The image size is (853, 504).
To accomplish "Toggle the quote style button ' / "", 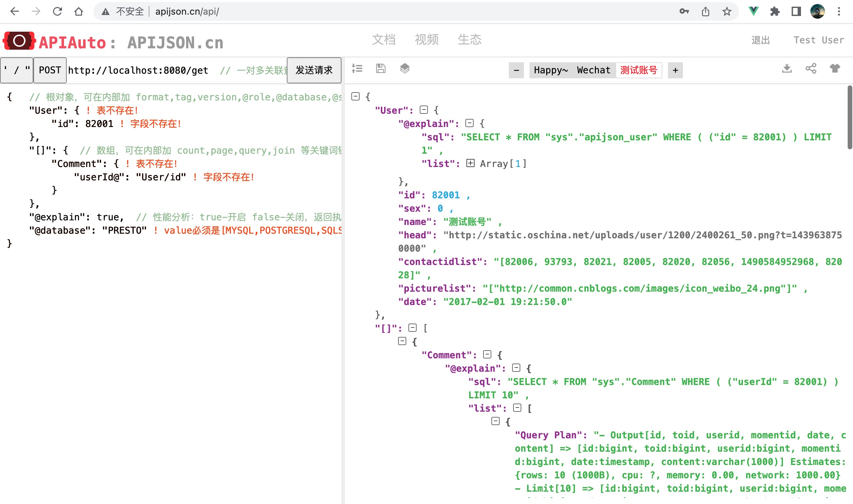I will point(17,70).
